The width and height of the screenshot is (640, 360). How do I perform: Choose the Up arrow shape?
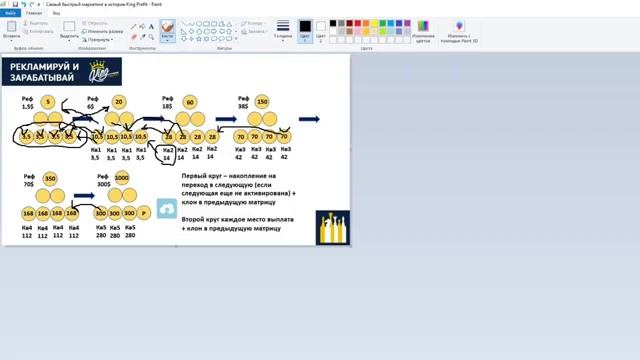pyautogui.click(x=229, y=31)
